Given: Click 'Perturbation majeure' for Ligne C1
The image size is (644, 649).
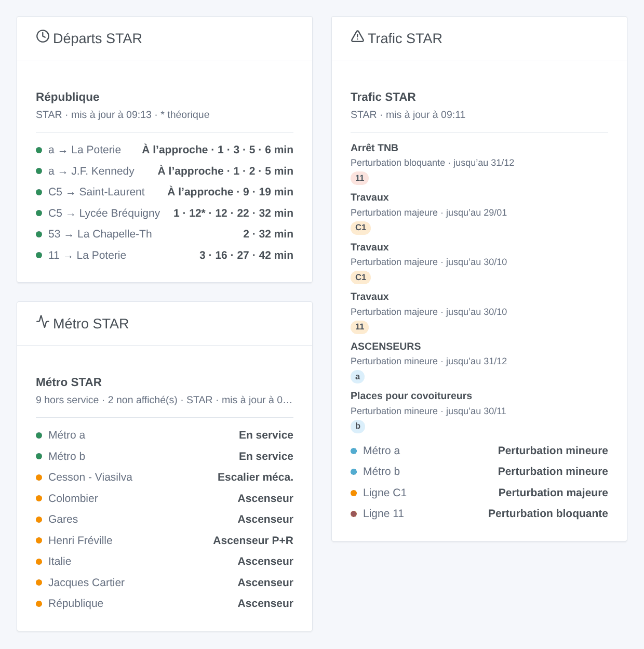Looking at the screenshot, I should [x=553, y=493].
